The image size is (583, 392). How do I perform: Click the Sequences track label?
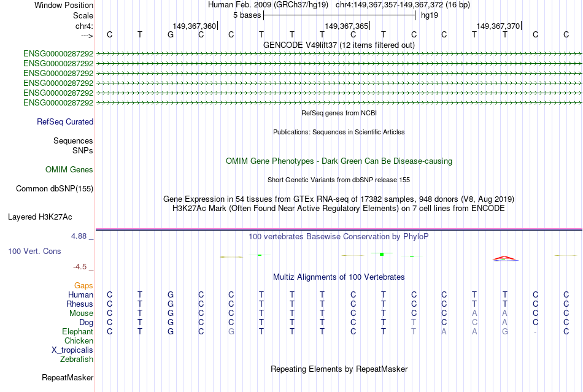(73, 141)
